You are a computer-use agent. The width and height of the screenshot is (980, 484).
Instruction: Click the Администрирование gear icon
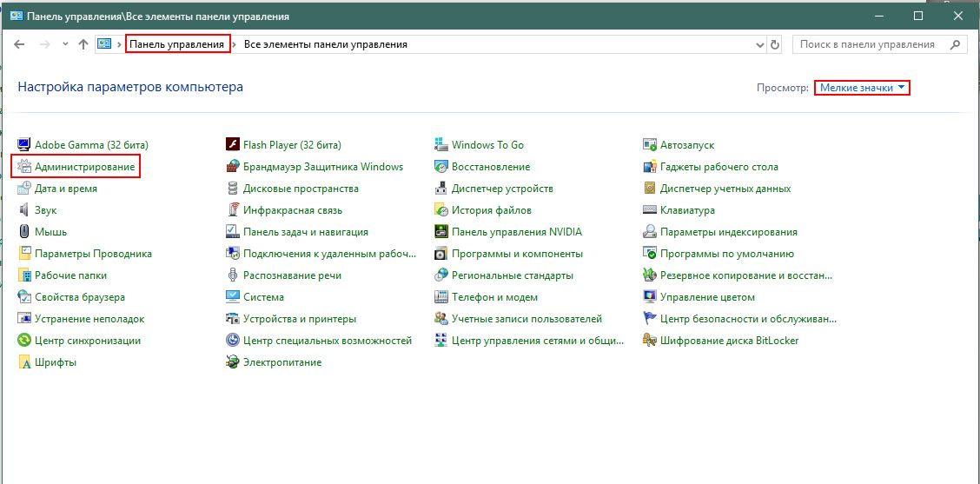coord(23,167)
